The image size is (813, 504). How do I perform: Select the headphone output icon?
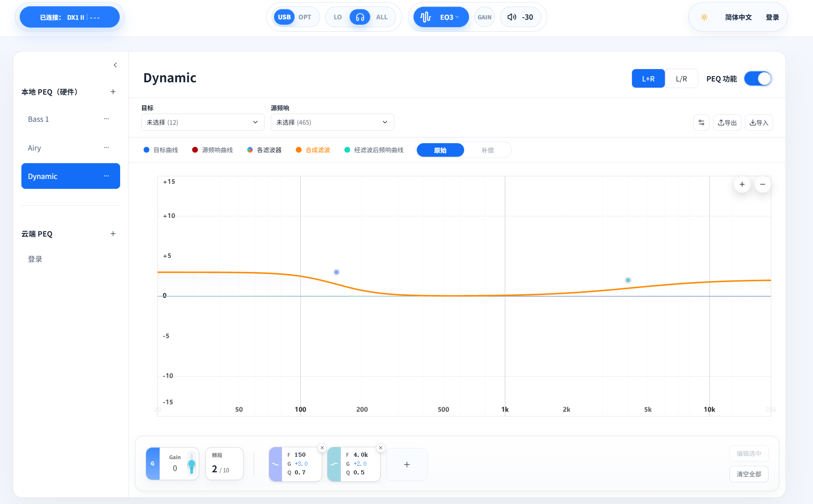point(360,17)
